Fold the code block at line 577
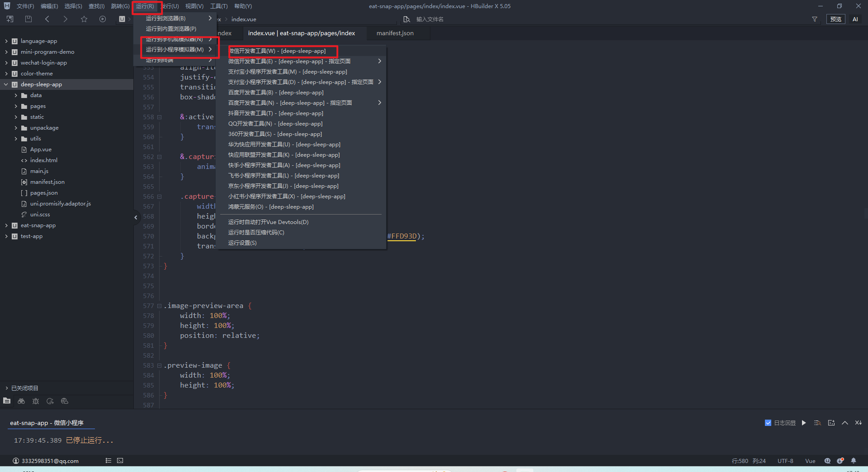868x472 pixels. coord(159,306)
